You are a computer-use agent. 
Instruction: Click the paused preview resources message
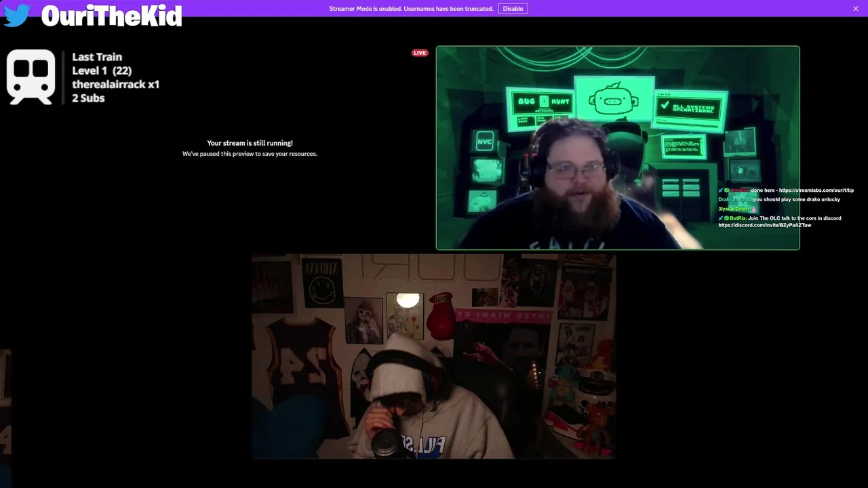pos(250,154)
